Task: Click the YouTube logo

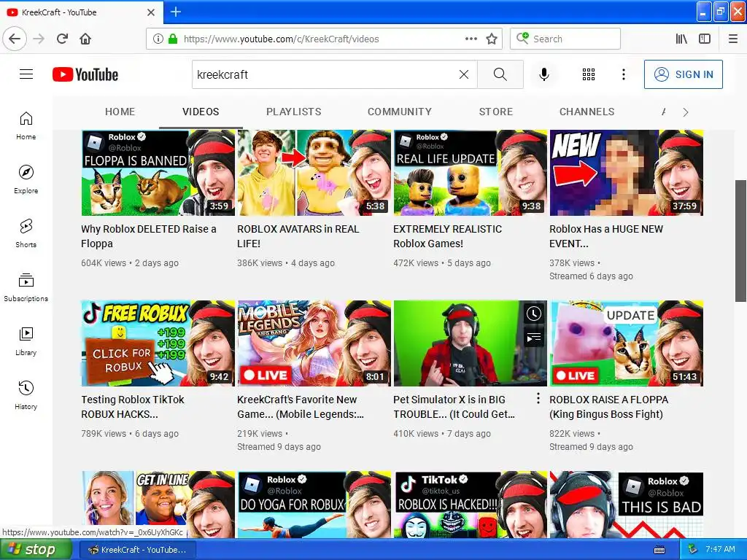Action: click(x=85, y=74)
